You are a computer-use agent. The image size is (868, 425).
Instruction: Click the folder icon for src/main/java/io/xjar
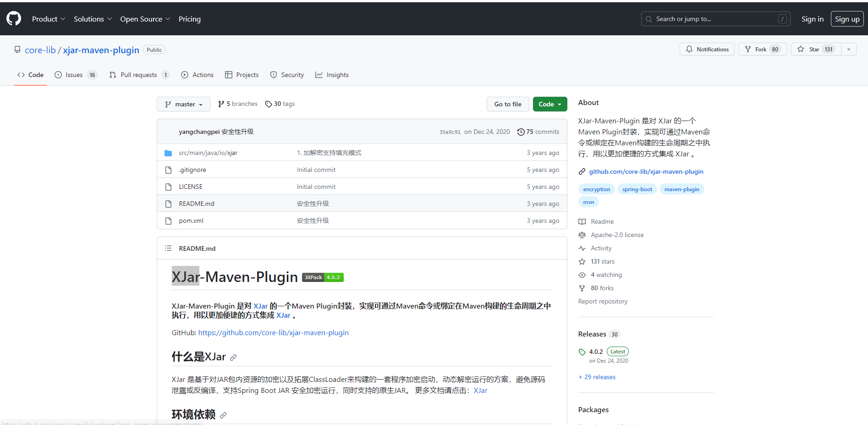pos(168,153)
